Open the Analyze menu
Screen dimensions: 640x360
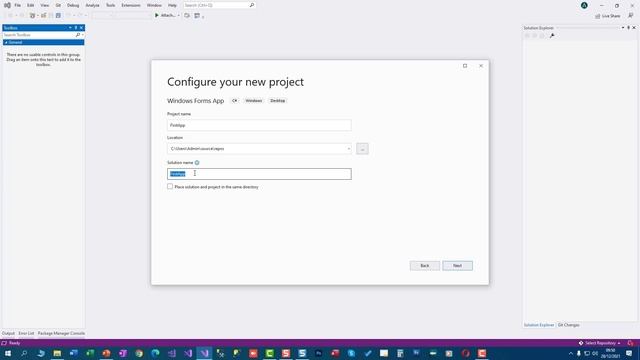92,5
